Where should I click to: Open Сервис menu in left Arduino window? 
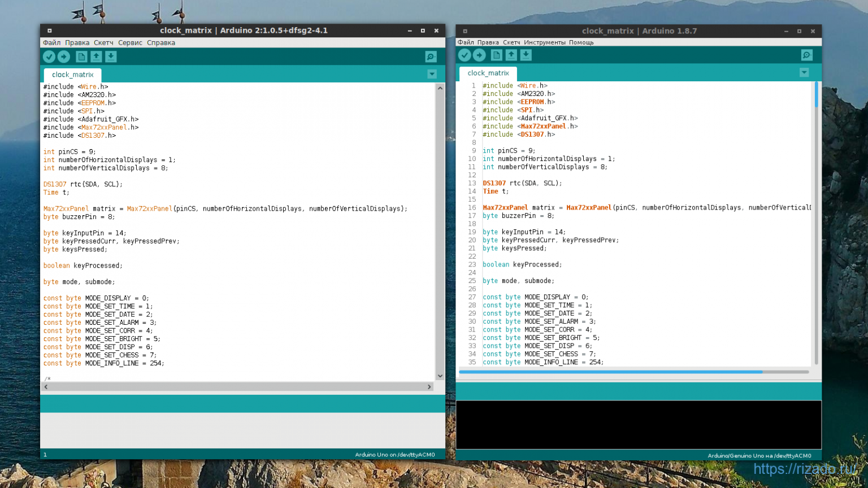pyautogui.click(x=130, y=42)
